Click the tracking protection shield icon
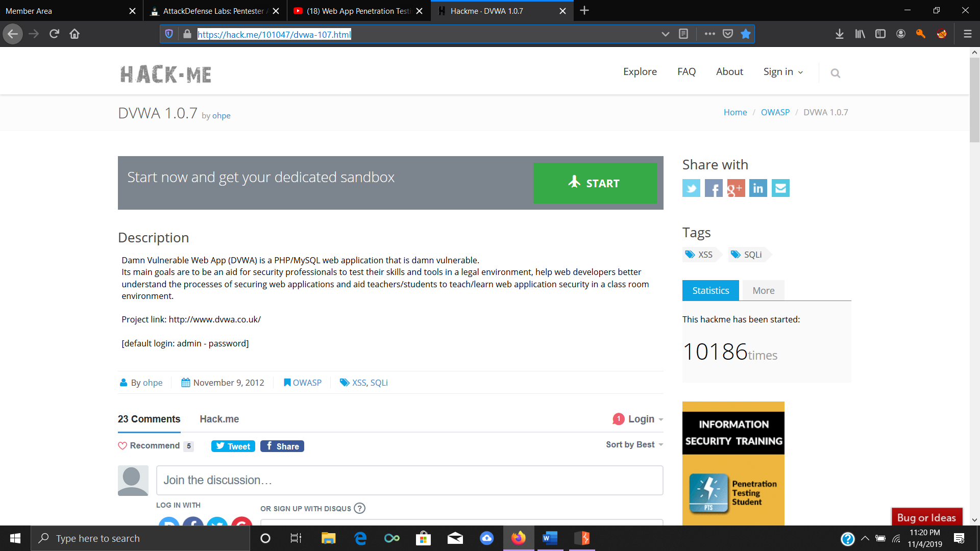 point(169,34)
